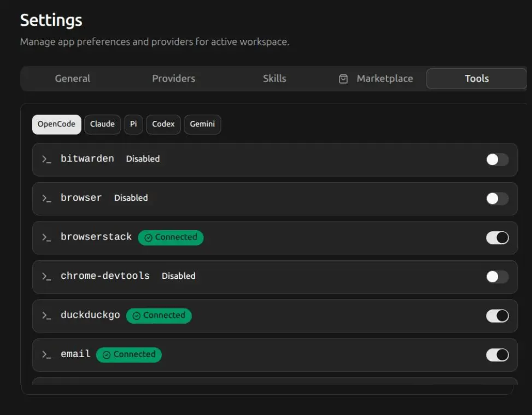The height and width of the screenshot is (415, 532).
Task: Go to the Marketplace tab
Action: pos(376,79)
